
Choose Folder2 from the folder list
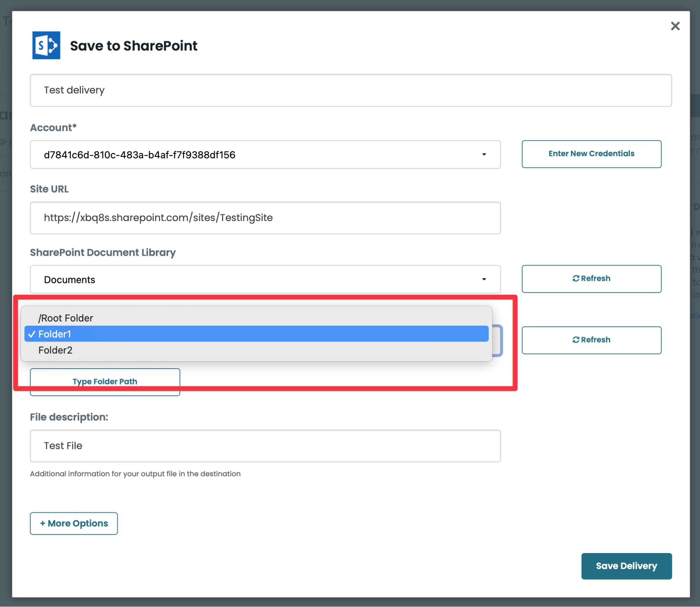coord(55,350)
